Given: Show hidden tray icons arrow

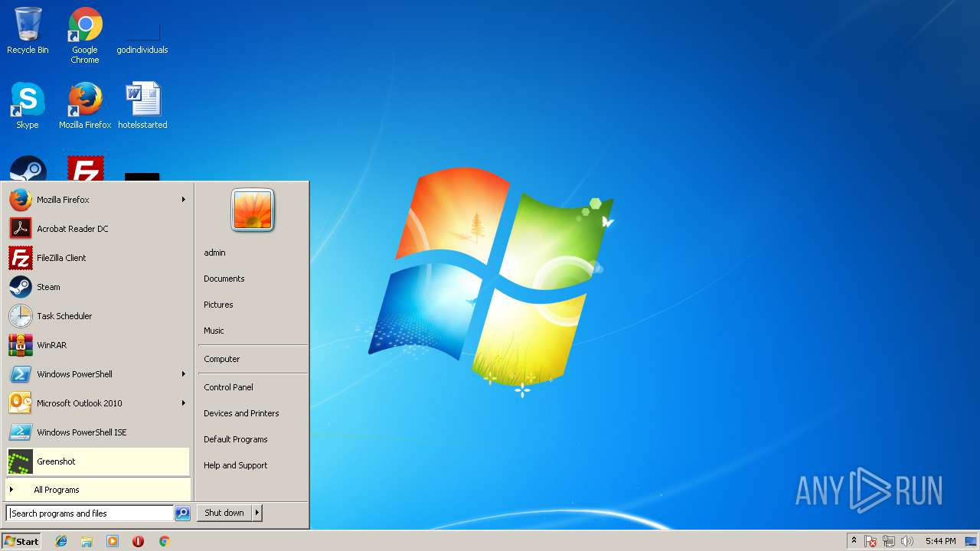Looking at the screenshot, I should point(854,541).
